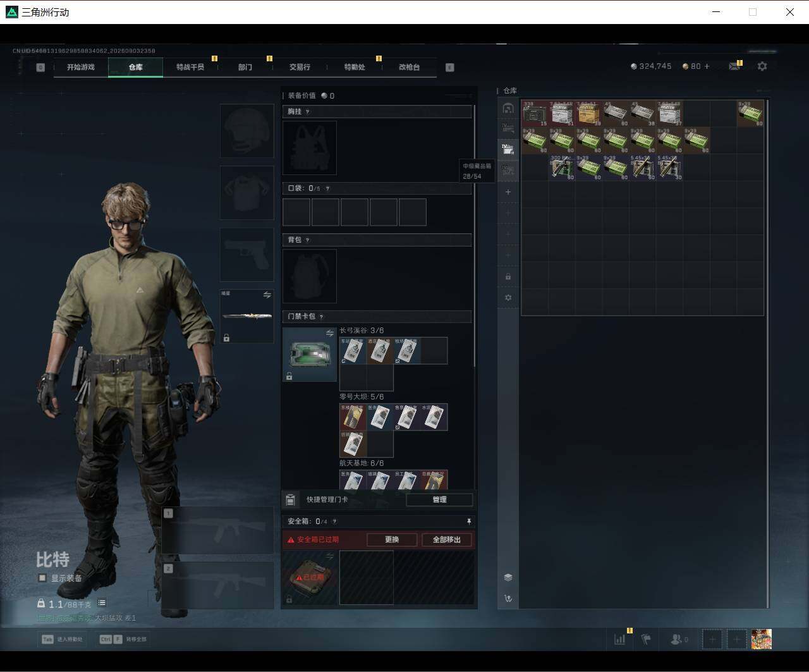Click the Tab 进入特勤处 shortcut
Image resolution: width=809 pixels, height=672 pixels.
62,639
